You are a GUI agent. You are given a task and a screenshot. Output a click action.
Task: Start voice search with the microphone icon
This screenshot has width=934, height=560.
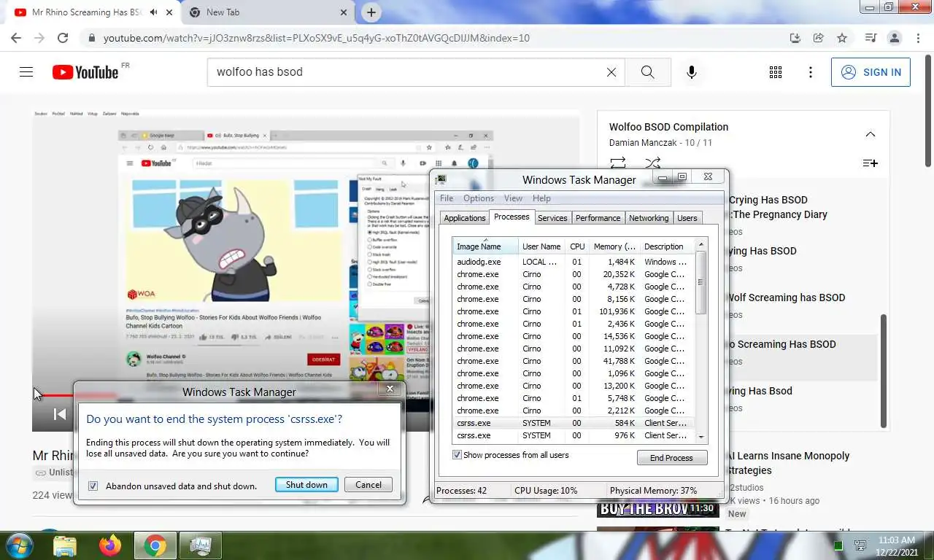point(692,72)
